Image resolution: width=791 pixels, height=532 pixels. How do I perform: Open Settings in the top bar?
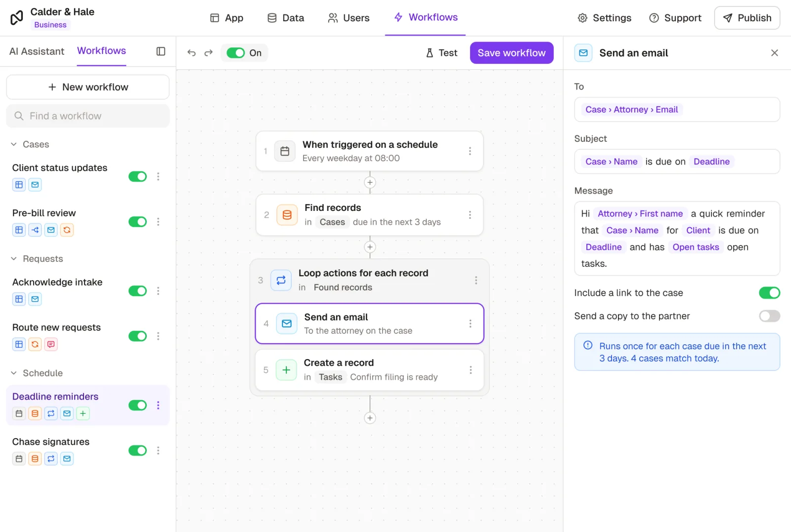605,18
